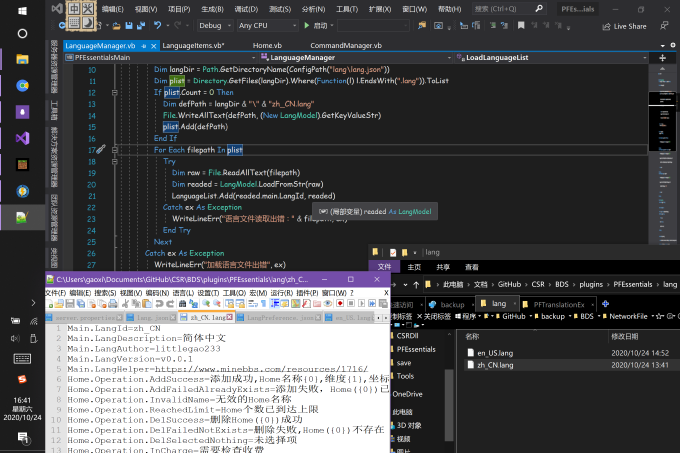680x453 pixels.
Task: Click plugins in Explorer breadcrumb path
Action: click(x=591, y=284)
